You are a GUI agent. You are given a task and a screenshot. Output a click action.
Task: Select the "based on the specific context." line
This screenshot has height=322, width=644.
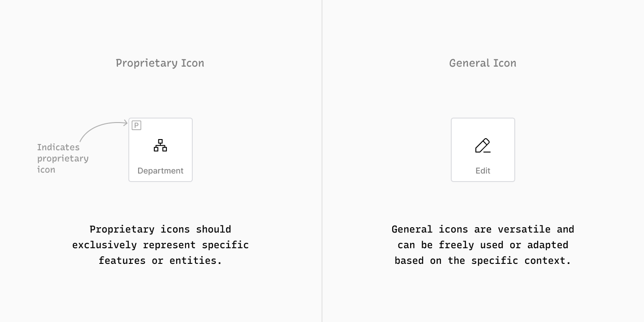pos(483,261)
